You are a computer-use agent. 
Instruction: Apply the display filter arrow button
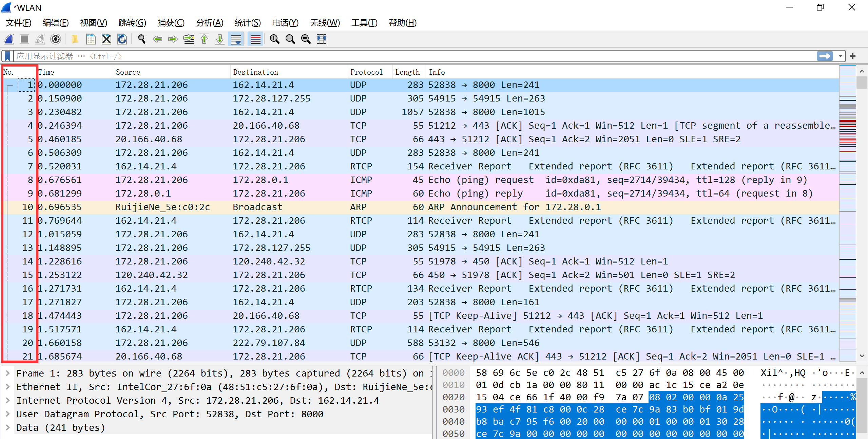pos(825,56)
